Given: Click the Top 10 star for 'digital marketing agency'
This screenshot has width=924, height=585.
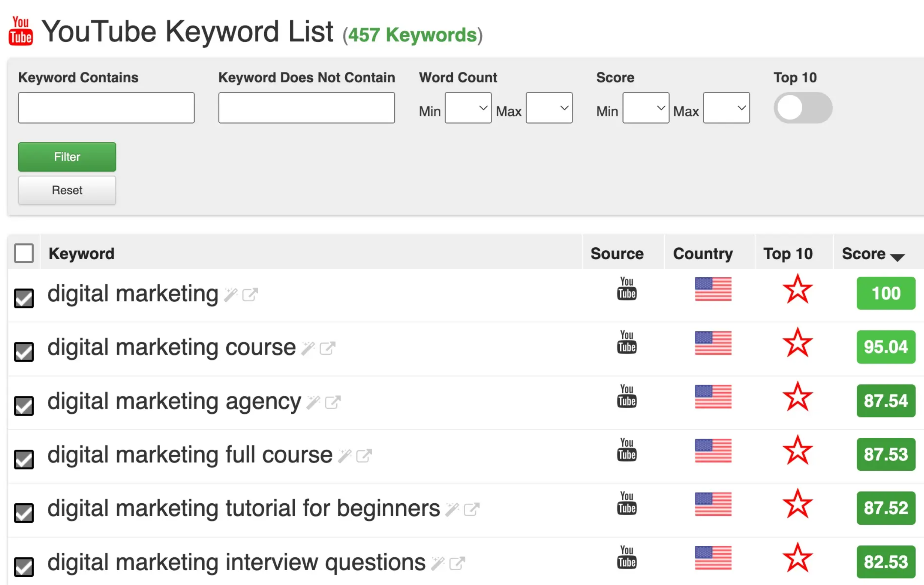Looking at the screenshot, I should point(797,397).
